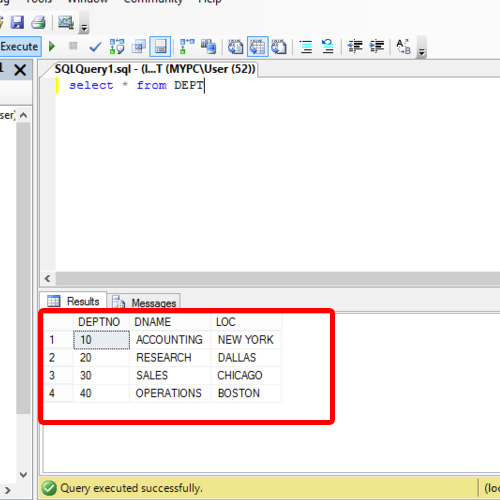Click the right arrow at left panel bottom
The height and width of the screenshot is (500, 500).
(x=7, y=491)
